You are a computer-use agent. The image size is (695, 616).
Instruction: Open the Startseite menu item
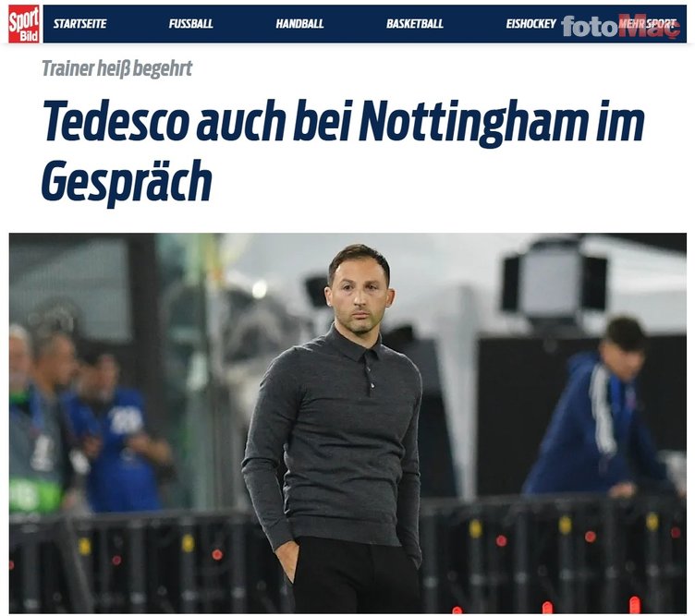click(x=79, y=24)
